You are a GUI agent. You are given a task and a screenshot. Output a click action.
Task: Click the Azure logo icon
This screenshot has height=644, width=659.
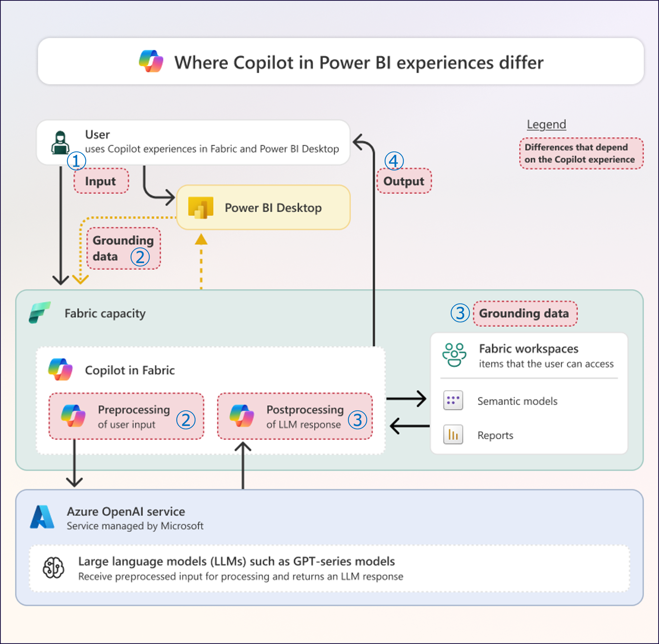42,517
